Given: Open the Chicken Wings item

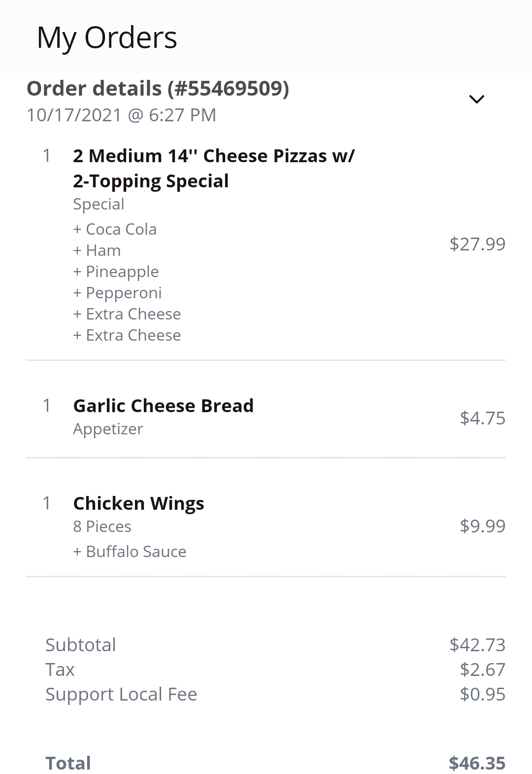Looking at the screenshot, I should (138, 503).
